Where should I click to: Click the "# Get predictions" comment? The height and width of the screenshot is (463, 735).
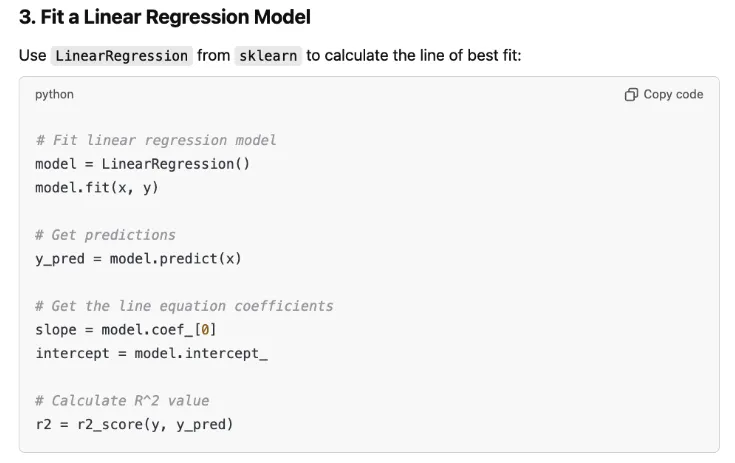pyautogui.click(x=105, y=235)
